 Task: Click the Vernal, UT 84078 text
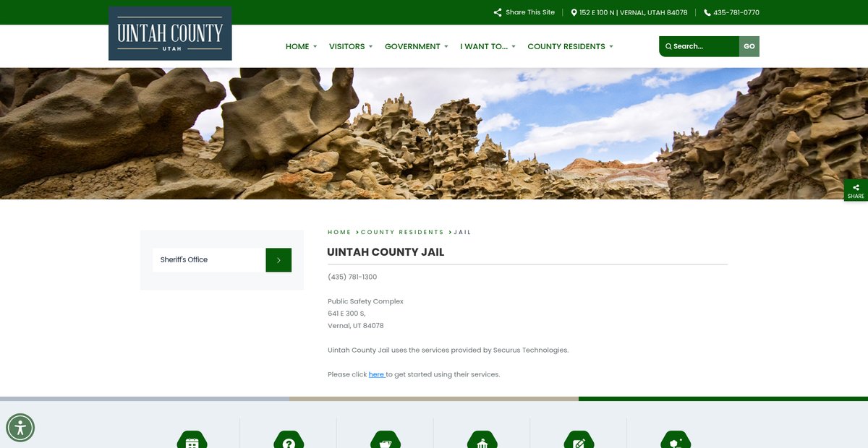(x=356, y=326)
